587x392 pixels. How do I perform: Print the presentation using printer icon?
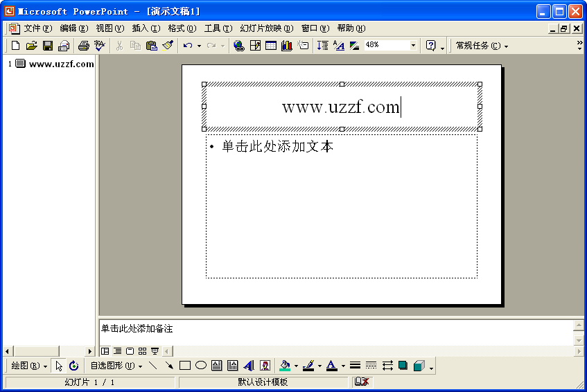point(83,46)
